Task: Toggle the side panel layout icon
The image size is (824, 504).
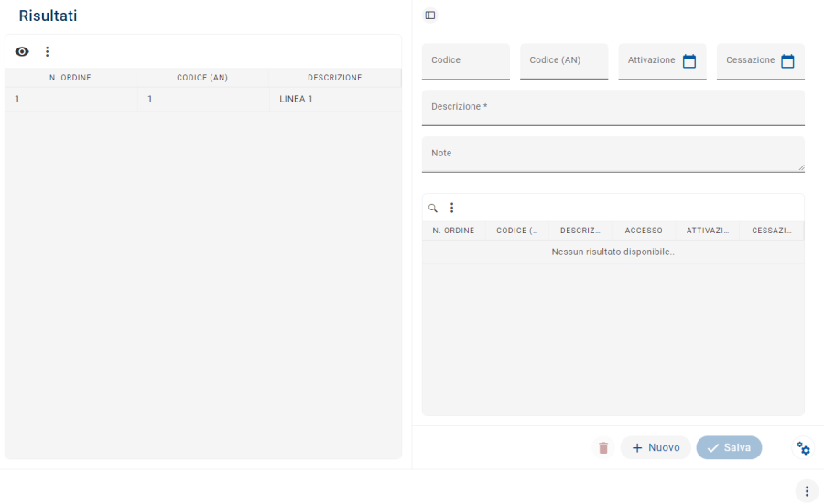Action: pos(430,16)
